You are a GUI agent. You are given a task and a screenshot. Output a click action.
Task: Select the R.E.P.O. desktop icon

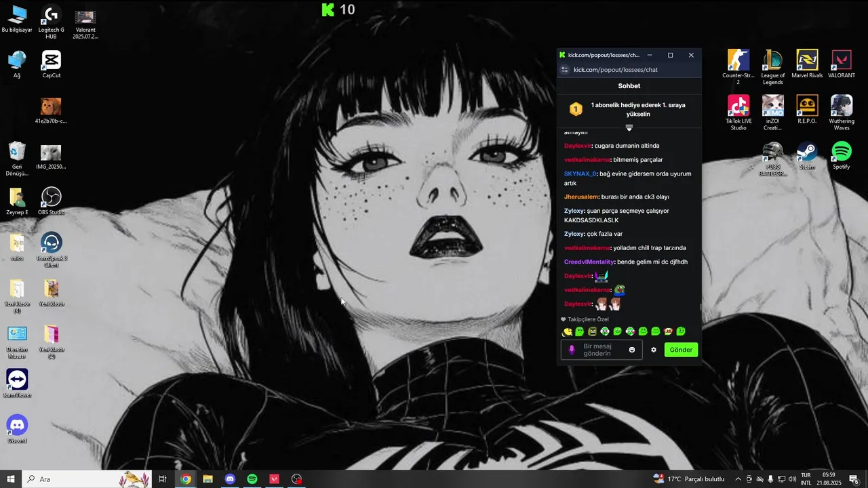pos(807,109)
